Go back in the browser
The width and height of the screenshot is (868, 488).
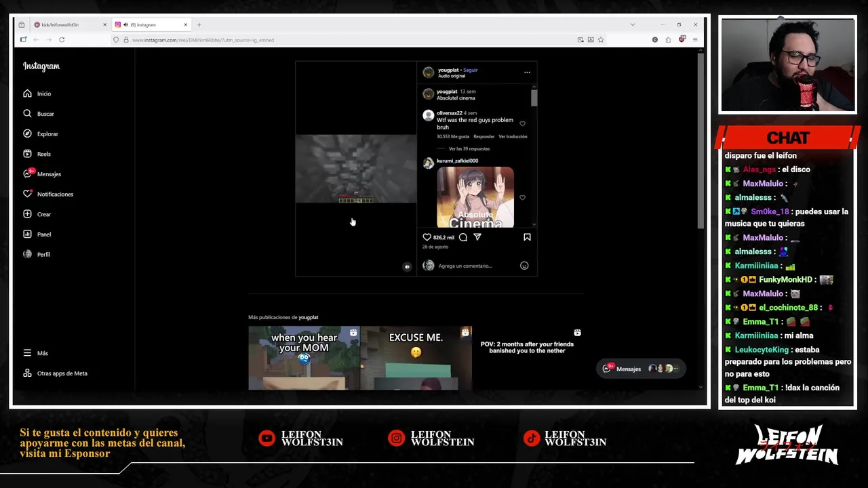click(x=36, y=40)
